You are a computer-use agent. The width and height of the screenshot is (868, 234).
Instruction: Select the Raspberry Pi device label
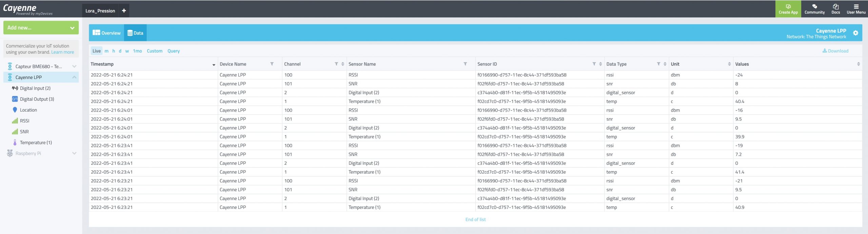(x=28, y=153)
